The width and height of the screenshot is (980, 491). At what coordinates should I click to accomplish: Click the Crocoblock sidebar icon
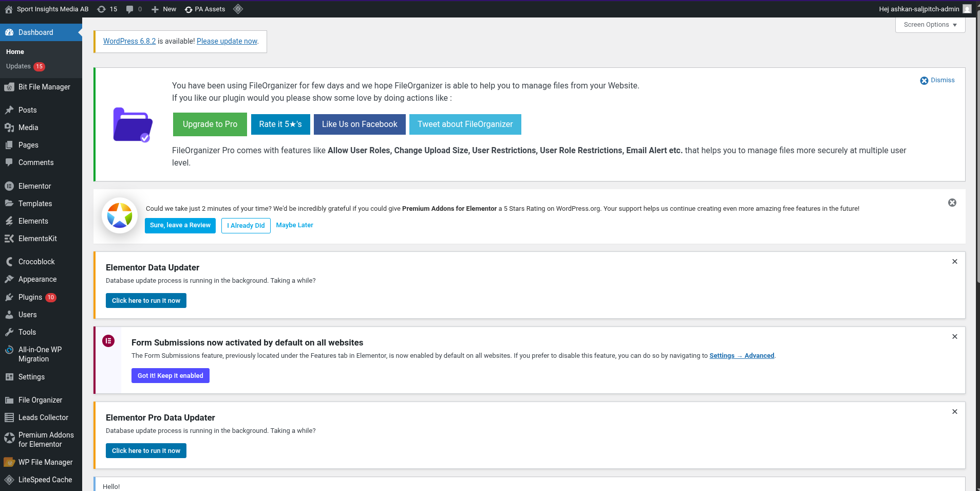[x=9, y=262]
